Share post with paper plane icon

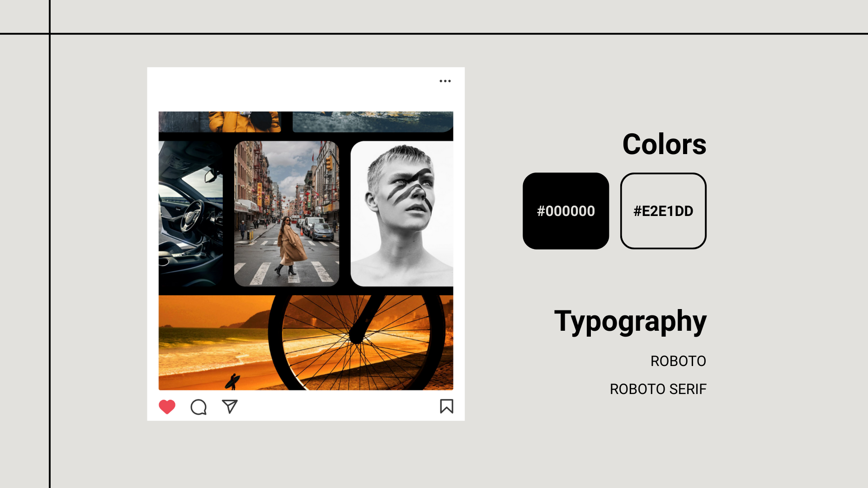point(230,406)
